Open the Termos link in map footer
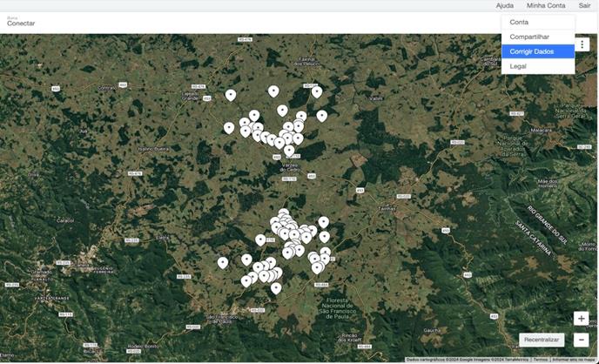 (x=541, y=360)
